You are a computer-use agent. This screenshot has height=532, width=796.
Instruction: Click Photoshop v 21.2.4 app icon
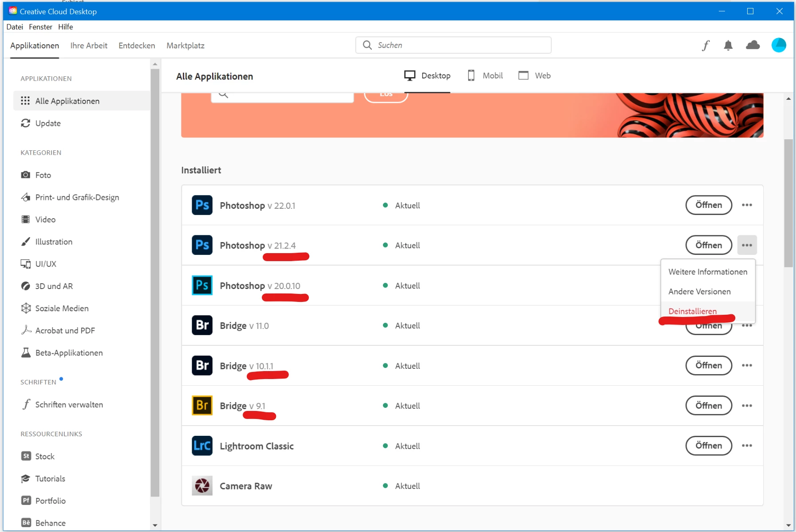202,245
